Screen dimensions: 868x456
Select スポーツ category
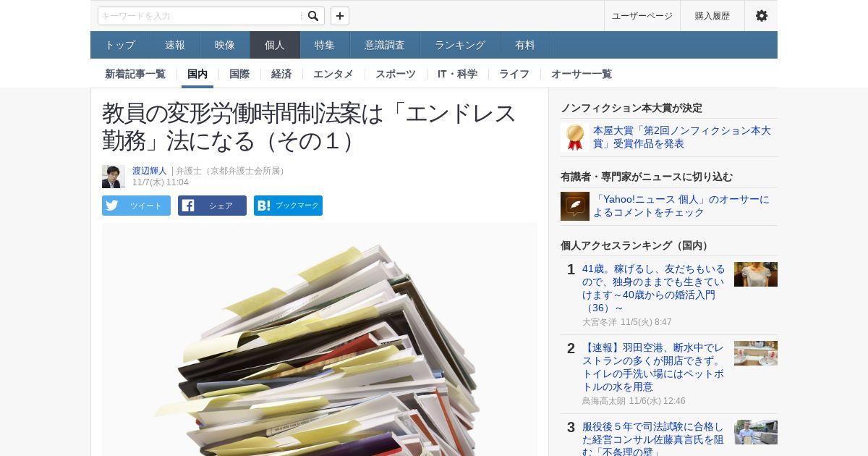pos(396,74)
